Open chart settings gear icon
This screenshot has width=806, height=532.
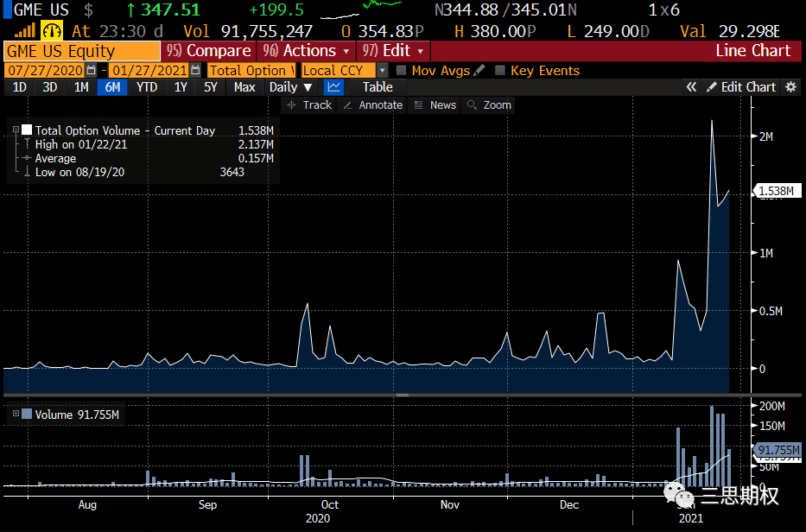(791, 87)
